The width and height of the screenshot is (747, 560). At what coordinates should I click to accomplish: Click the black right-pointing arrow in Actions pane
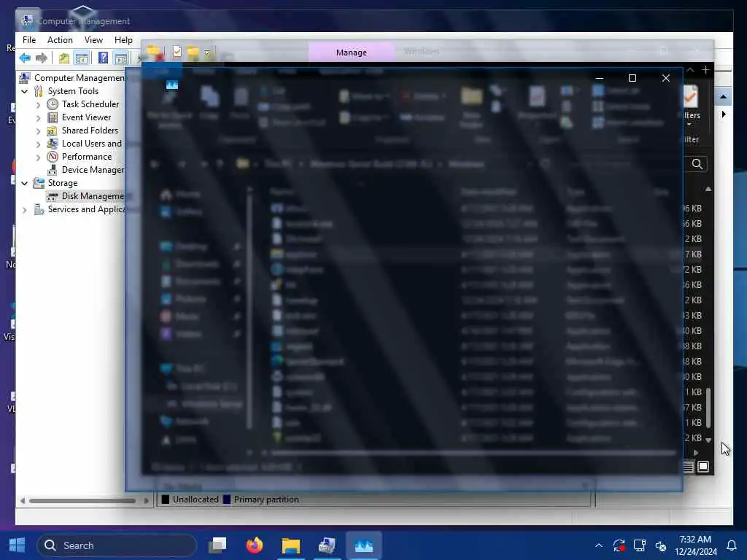coord(724,114)
